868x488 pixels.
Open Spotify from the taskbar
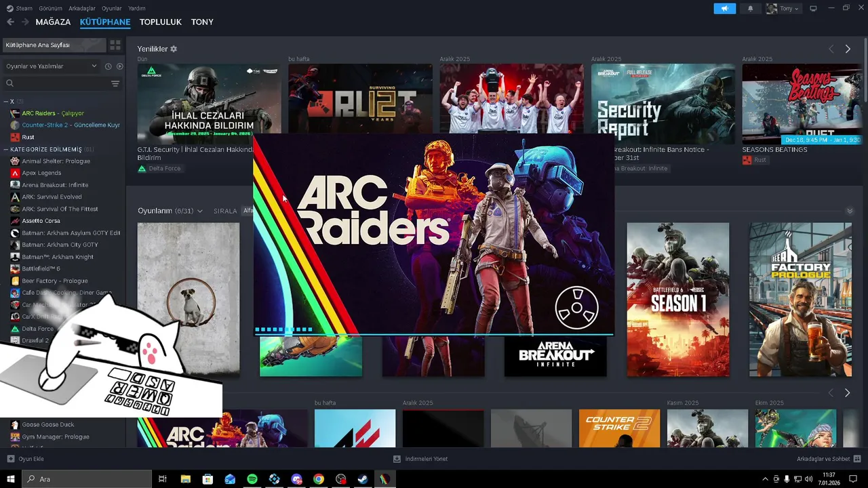(x=252, y=479)
